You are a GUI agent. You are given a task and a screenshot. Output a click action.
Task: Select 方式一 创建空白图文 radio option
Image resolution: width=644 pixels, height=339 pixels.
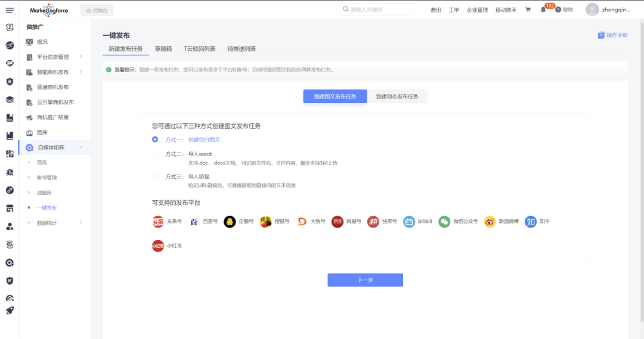[155, 139]
